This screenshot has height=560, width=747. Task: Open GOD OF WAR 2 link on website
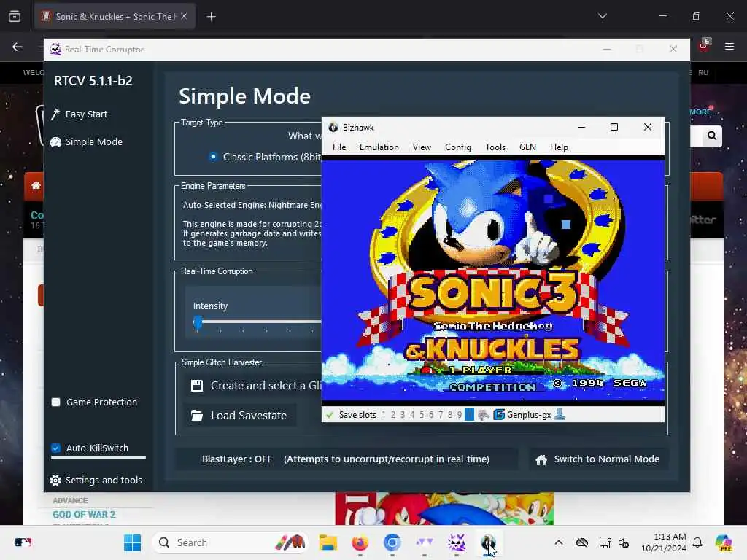[85, 515]
